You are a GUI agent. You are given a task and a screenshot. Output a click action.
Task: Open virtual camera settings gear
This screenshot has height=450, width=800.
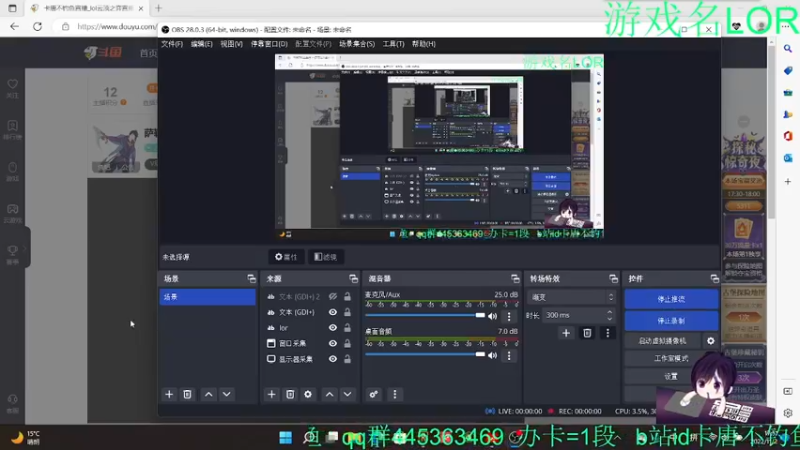[711, 341]
